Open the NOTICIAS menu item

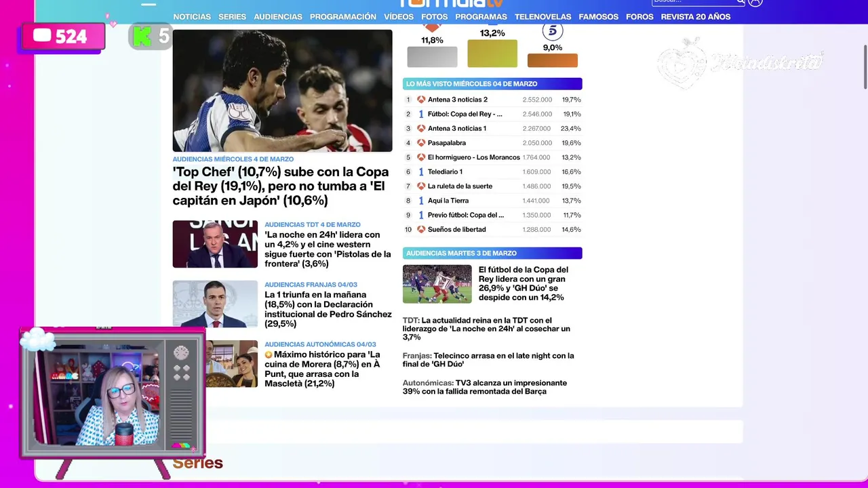tap(192, 16)
